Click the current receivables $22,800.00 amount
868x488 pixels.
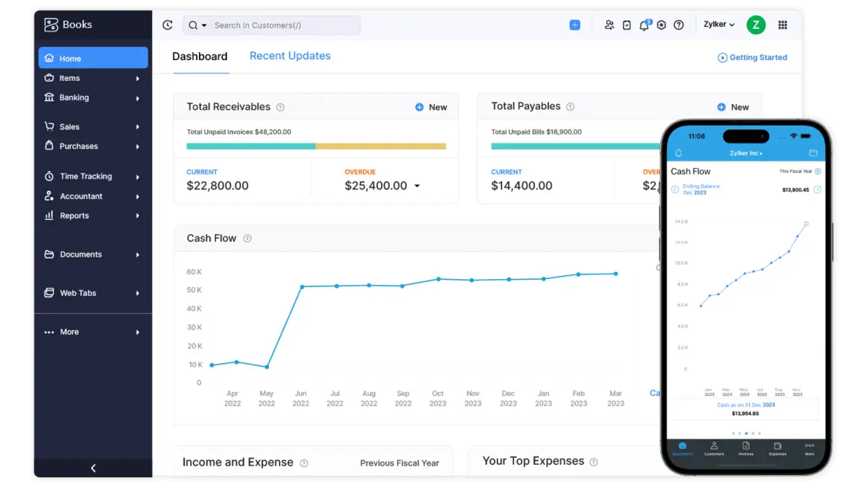pos(218,186)
